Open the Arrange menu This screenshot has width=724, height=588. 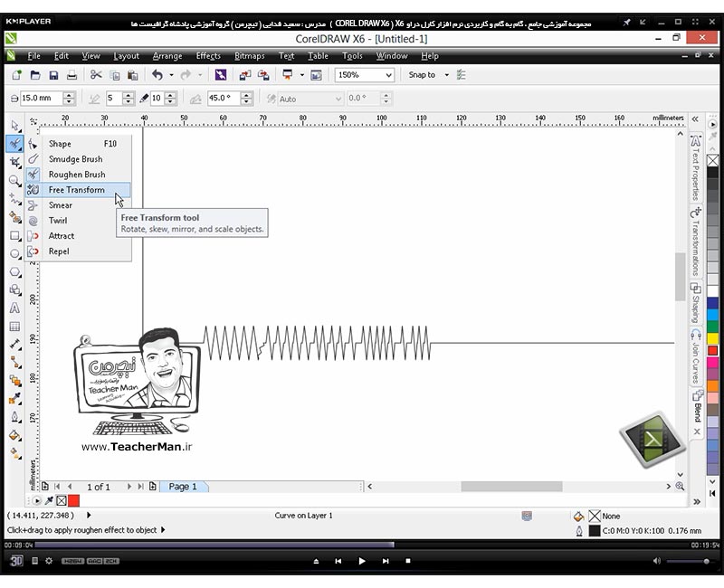[x=167, y=56]
